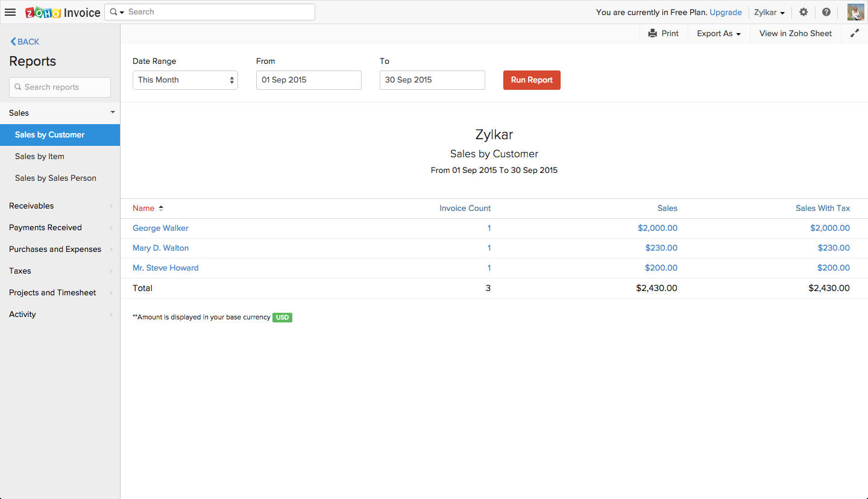Print the Sales by Customer report
This screenshot has width=868, height=499.
pyautogui.click(x=663, y=34)
